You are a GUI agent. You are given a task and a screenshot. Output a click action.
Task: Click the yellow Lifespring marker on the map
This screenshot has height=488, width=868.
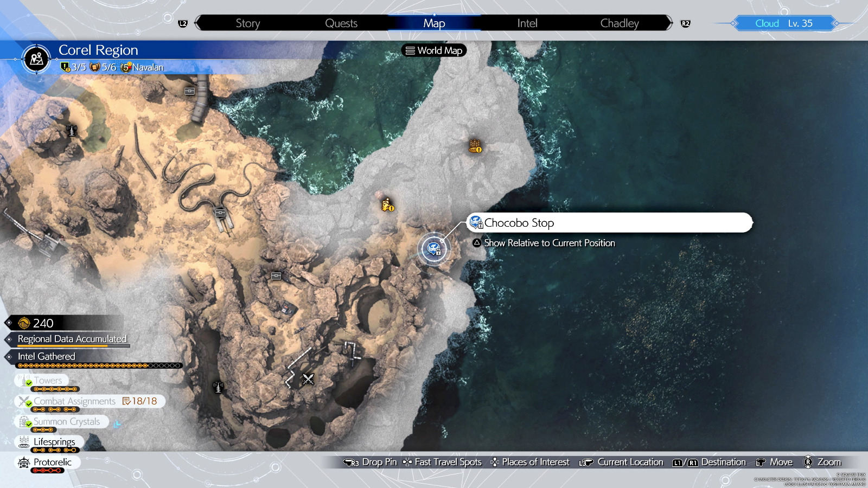click(x=475, y=146)
